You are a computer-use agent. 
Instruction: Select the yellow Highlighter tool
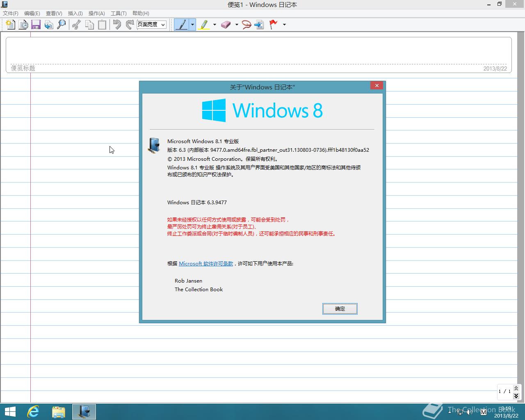(x=203, y=25)
